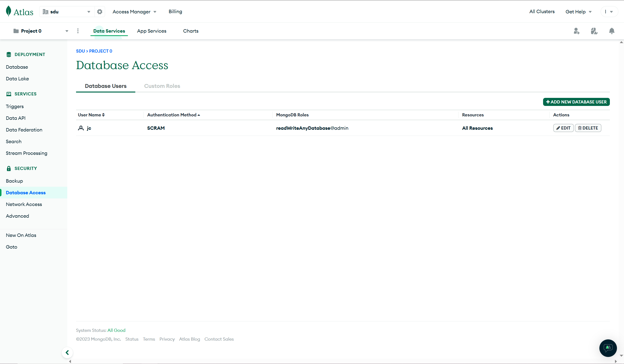
Task: Open Triggers in the sidebar
Action: (15, 106)
